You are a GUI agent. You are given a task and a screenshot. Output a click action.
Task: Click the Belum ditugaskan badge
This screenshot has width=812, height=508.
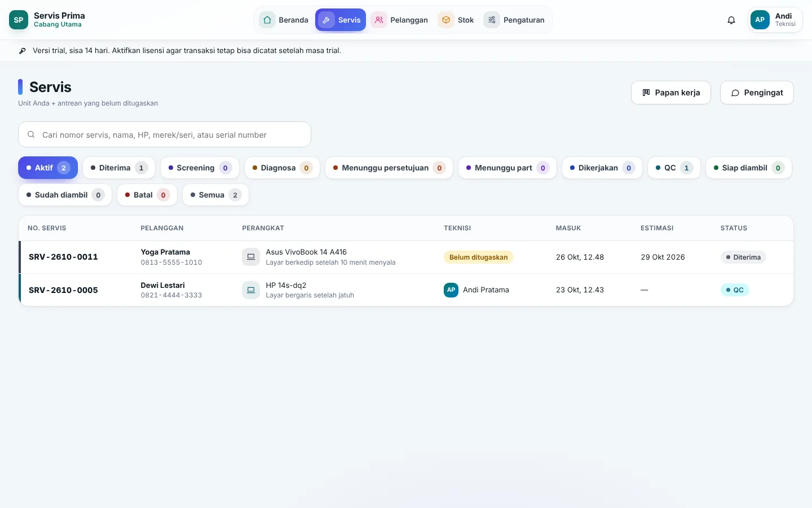point(478,257)
